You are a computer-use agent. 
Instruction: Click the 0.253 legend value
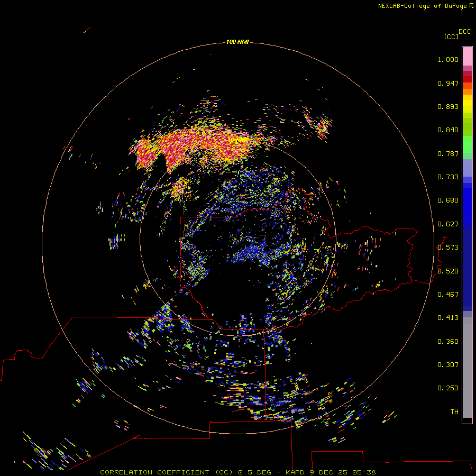(x=448, y=388)
